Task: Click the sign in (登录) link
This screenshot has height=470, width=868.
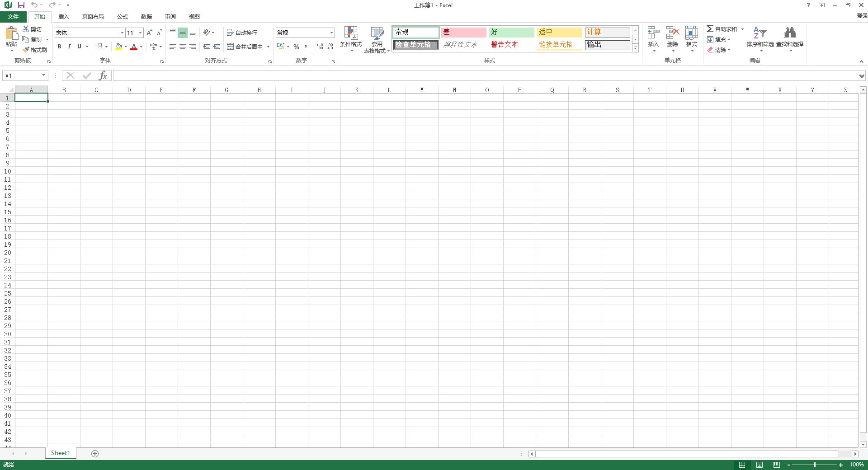Action: (x=862, y=15)
